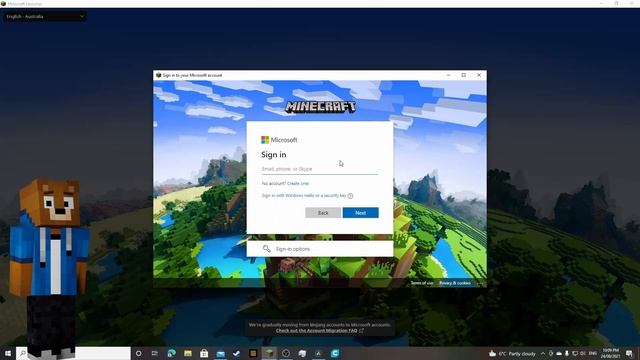This screenshot has height=360, width=640.
Task: Open the notification Action Center icon
Action: 629,353
